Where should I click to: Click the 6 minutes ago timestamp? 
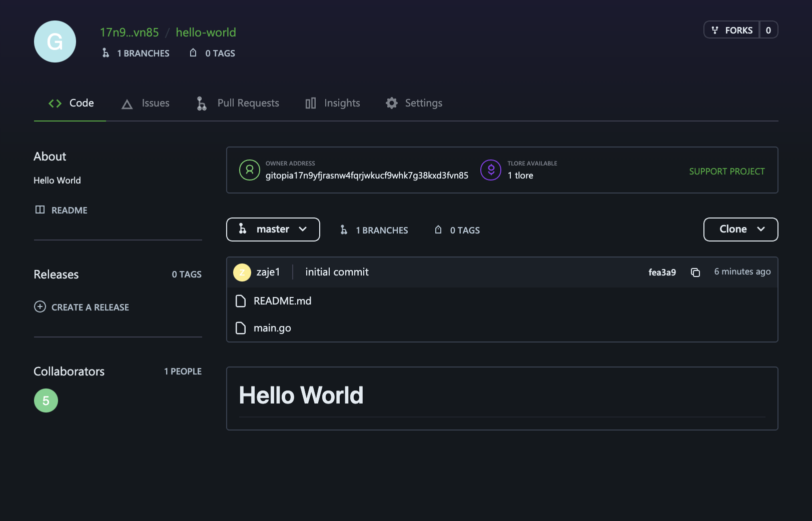pyautogui.click(x=742, y=271)
